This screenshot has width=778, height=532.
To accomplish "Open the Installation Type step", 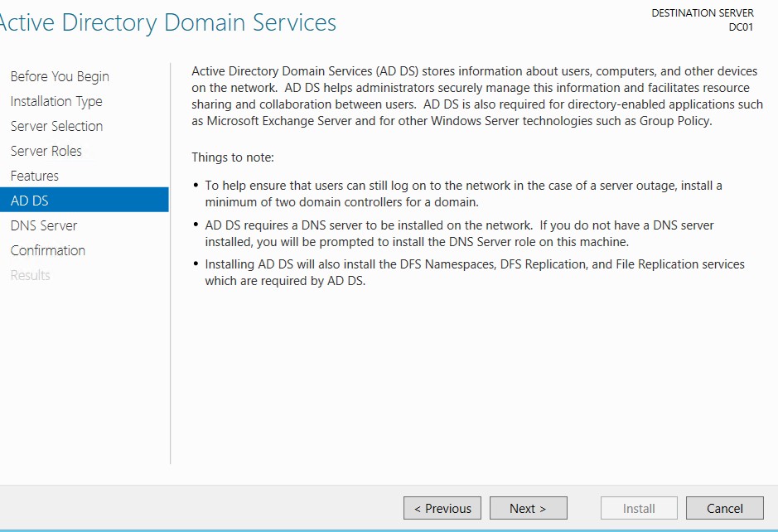I will (x=56, y=101).
